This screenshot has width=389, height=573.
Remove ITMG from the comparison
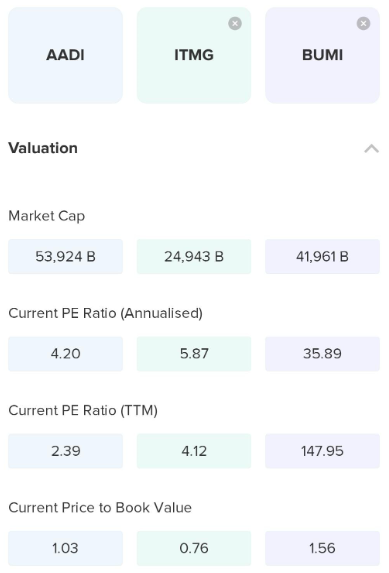pyautogui.click(x=235, y=24)
